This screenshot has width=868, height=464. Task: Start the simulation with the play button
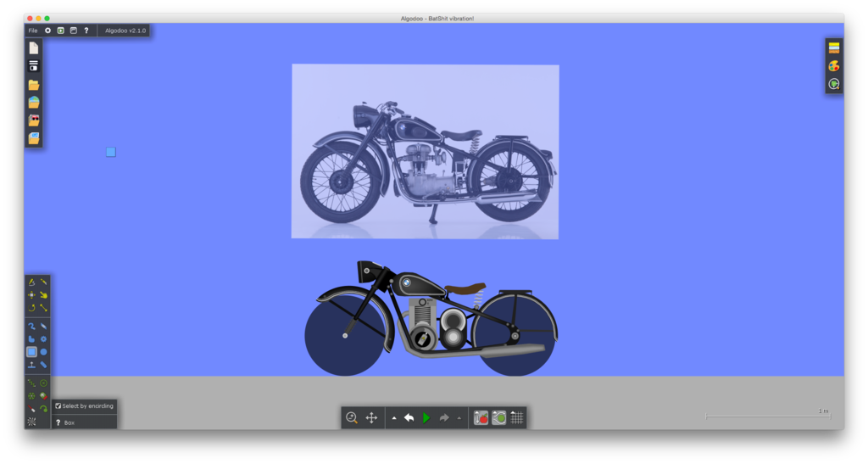(x=426, y=418)
